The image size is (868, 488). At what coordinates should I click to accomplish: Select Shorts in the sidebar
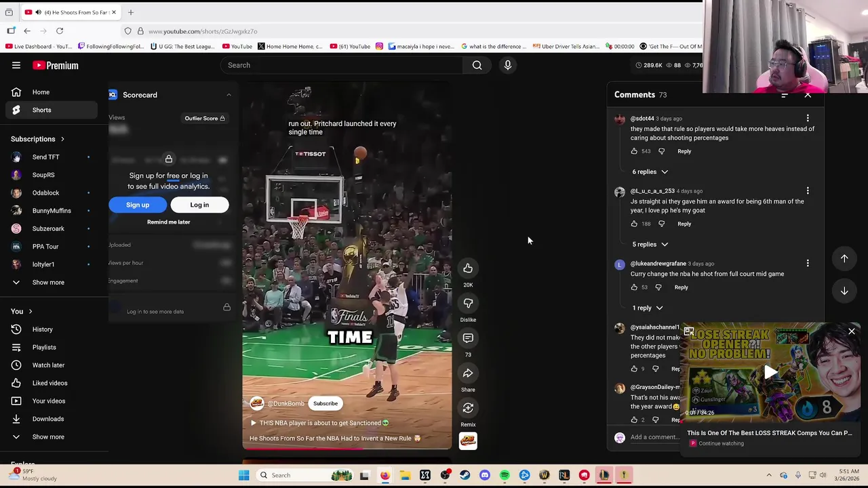[x=52, y=110]
